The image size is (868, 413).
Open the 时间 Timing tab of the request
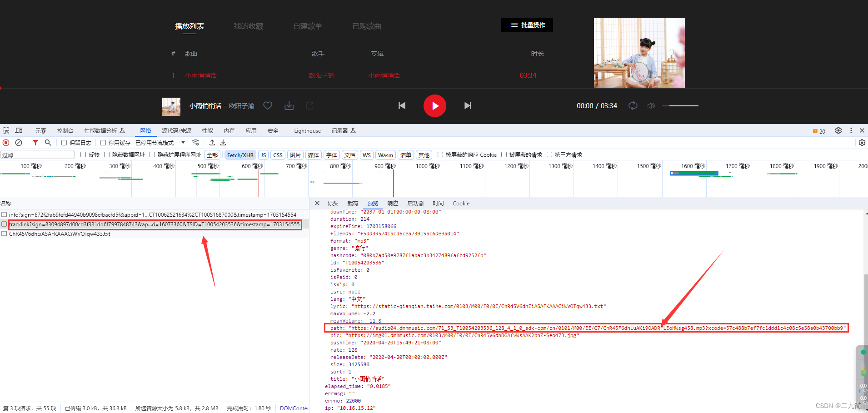click(438, 204)
